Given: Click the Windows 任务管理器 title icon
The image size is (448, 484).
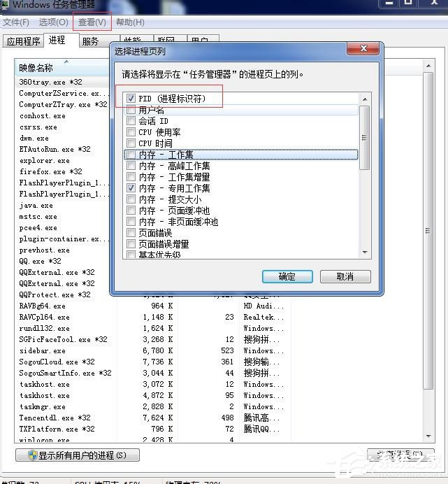Looking at the screenshot, I should point(4,5).
